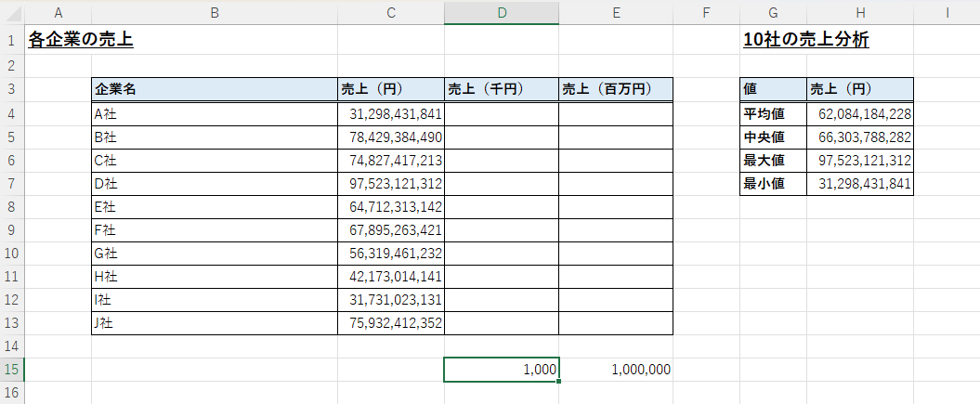Click J社 sales value 75,932,412,352
Viewport: 980px width, 404px height.
(391, 323)
